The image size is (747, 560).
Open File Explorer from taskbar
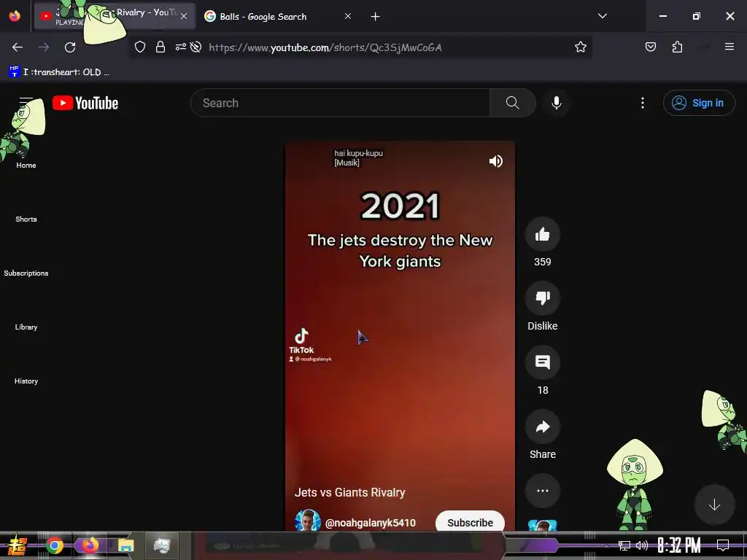[x=125, y=545]
